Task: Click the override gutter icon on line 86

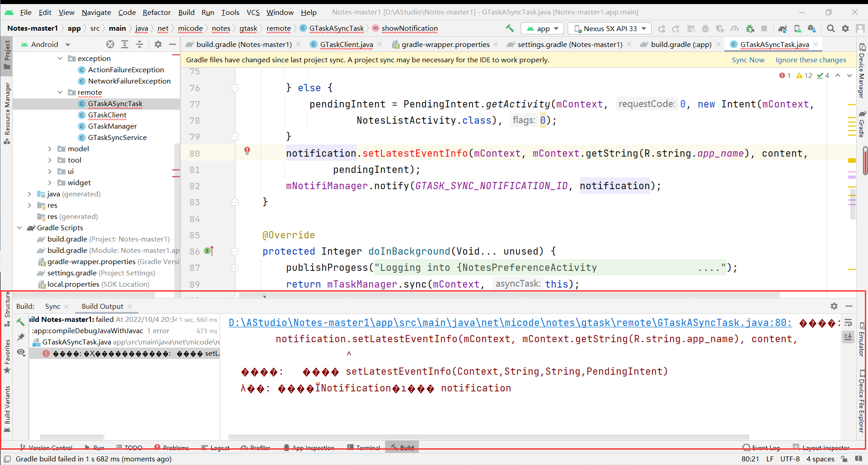Action: tap(209, 251)
